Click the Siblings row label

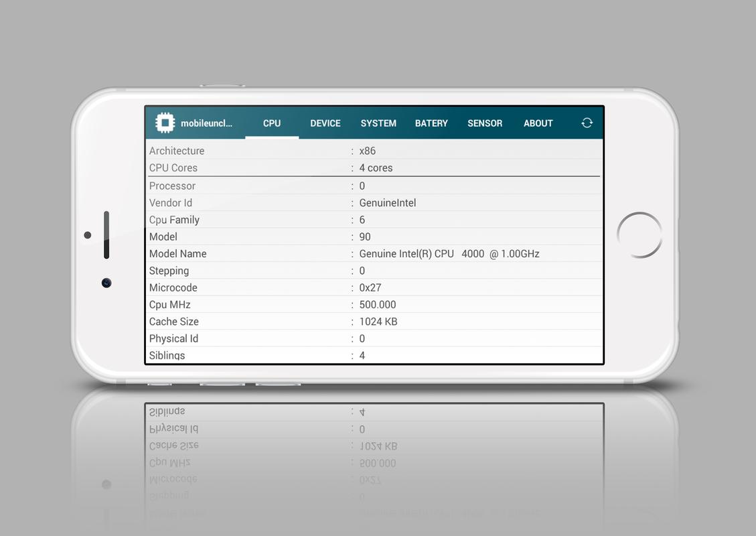167,356
